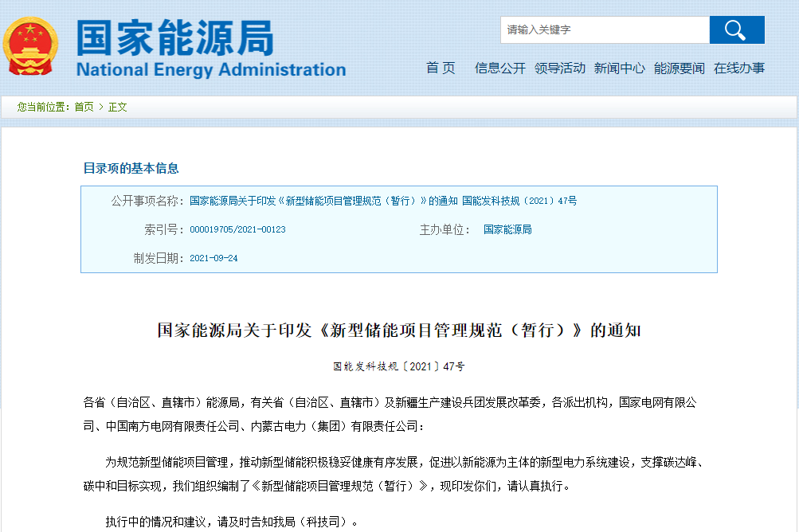Click the index number 000019705/2021-00123
Image resolution: width=799 pixels, height=532 pixels.
(x=237, y=229)
